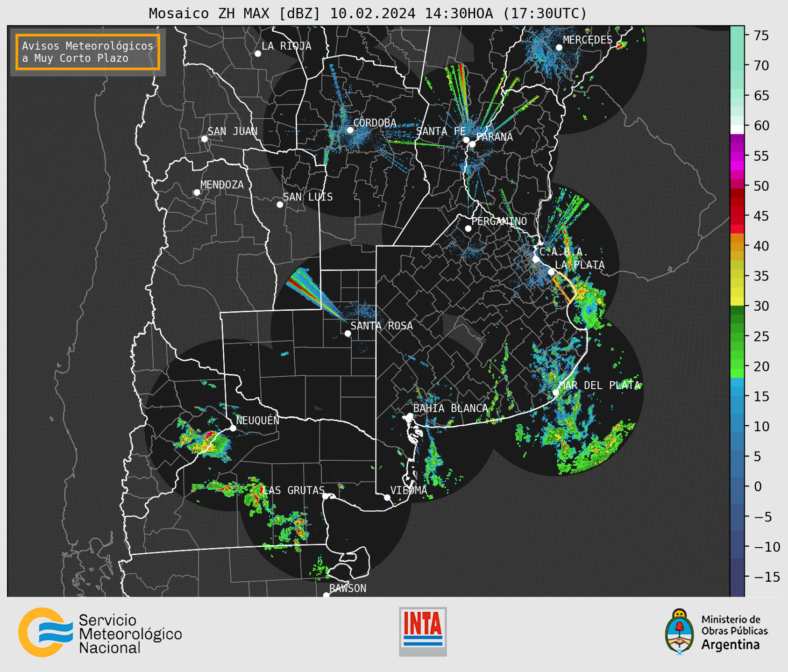Click the 'CORDOBA' city label
788x672 pixels.
pos(375,123)
